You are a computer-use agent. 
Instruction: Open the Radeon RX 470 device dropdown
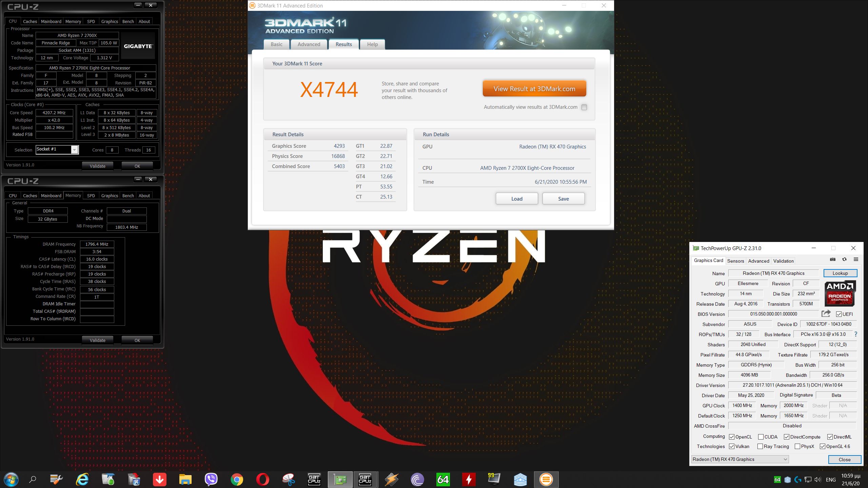(740, 459)
